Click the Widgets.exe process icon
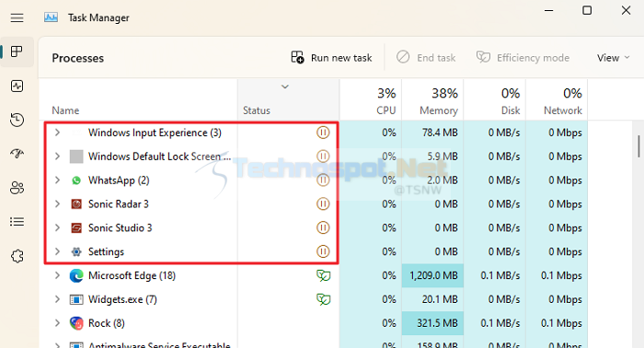 pyautogui.click(x=76, y=299)
